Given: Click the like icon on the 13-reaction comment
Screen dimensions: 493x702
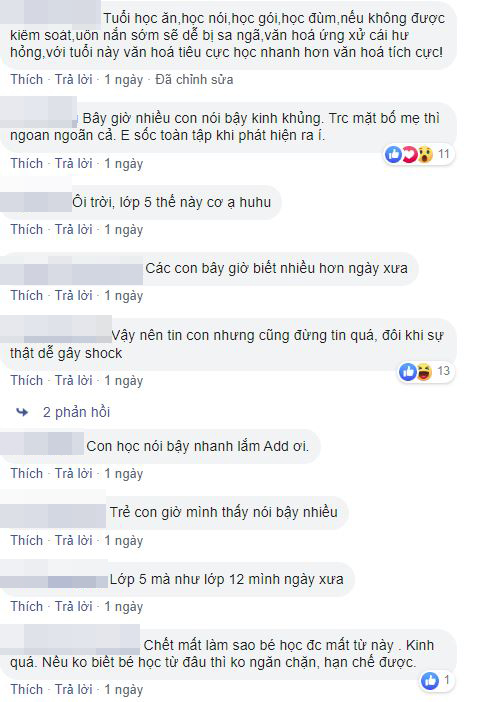Looking at the screenshot, I should click(x=408, y=372).
